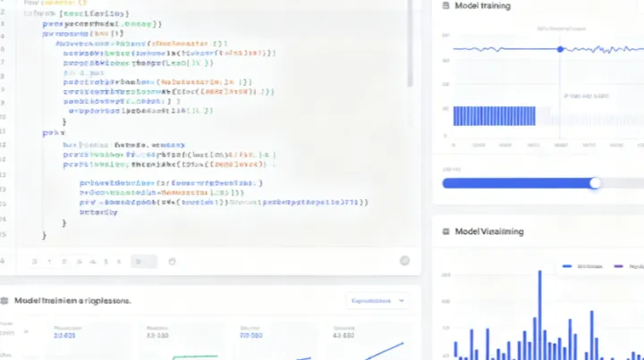Click the round grey icon at editor toolbar's right end
Screen dimensions: 644x360
[404, 261]
